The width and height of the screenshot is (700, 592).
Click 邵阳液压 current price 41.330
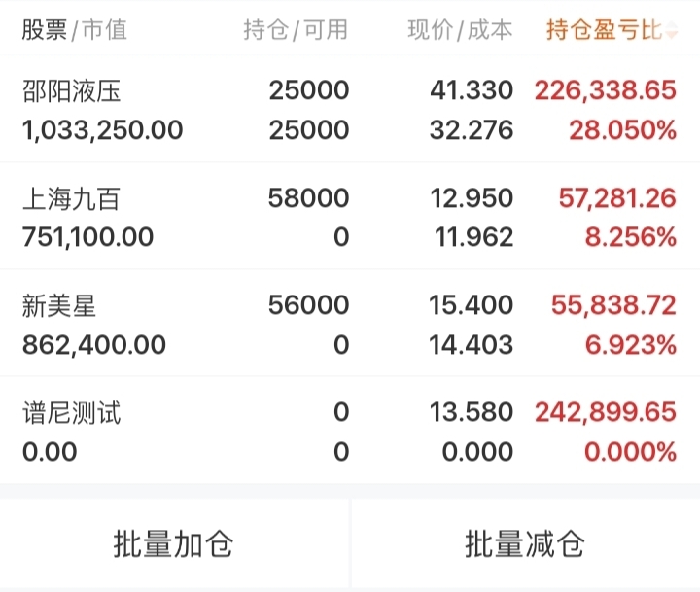pyautogui.click(x=472, y=91)
